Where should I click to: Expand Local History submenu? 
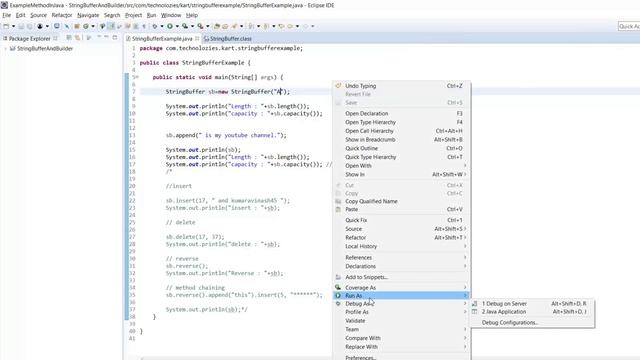(x=402, y=246)
